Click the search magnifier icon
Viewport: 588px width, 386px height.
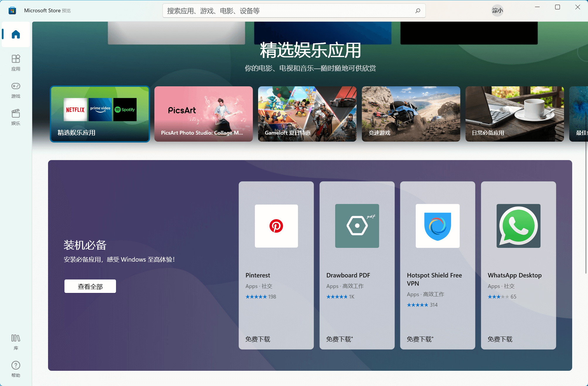418,11
